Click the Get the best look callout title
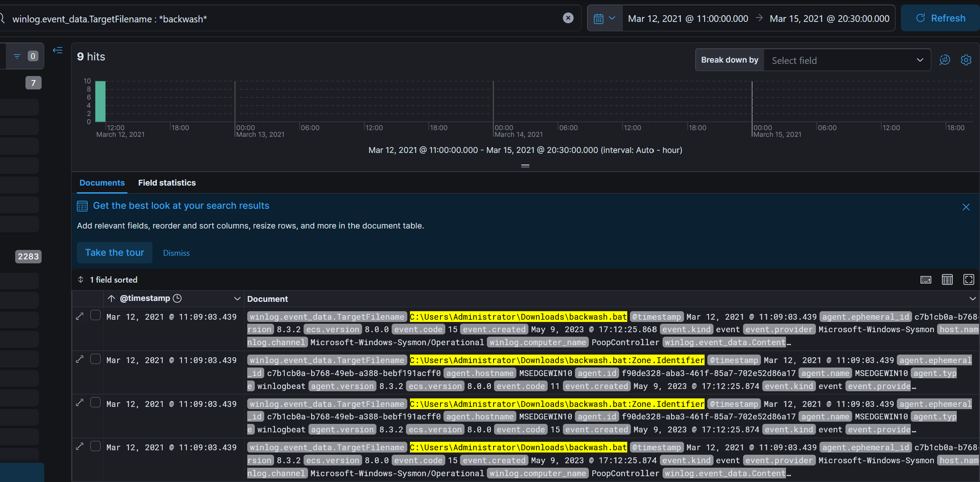This screenshot has height=482, width=980. 181,206
